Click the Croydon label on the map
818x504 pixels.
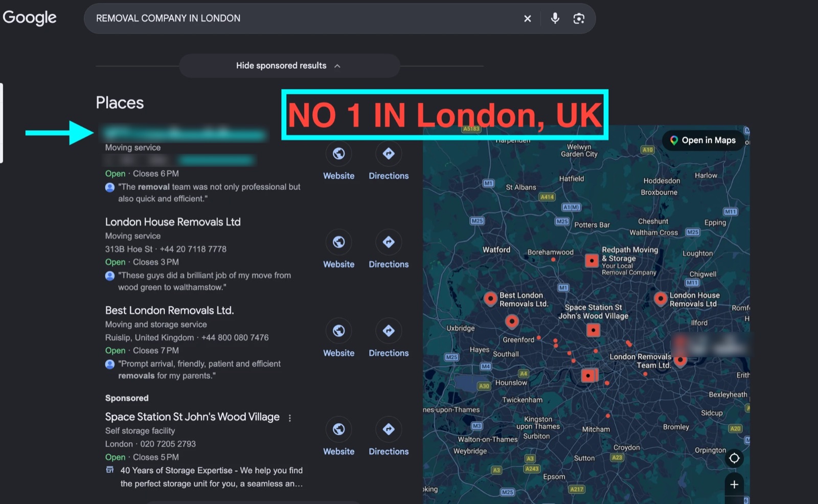626,447
